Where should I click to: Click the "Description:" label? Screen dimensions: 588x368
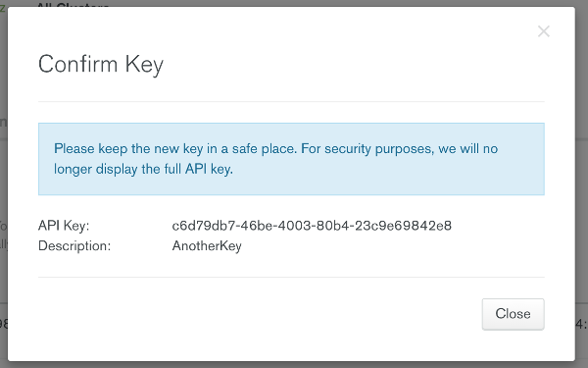(x=74, y=246)
